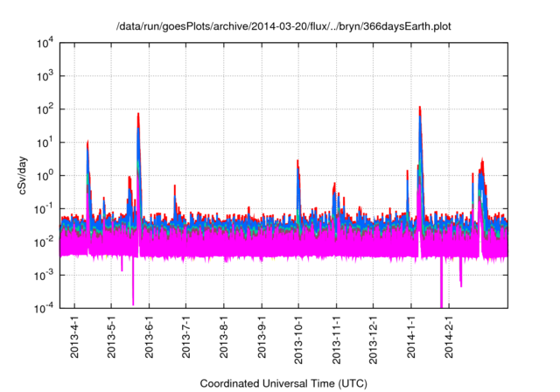Select the 2013-12-1 x-axis tick label
This screenshot has width=560, height=392.
coord(374,339)
